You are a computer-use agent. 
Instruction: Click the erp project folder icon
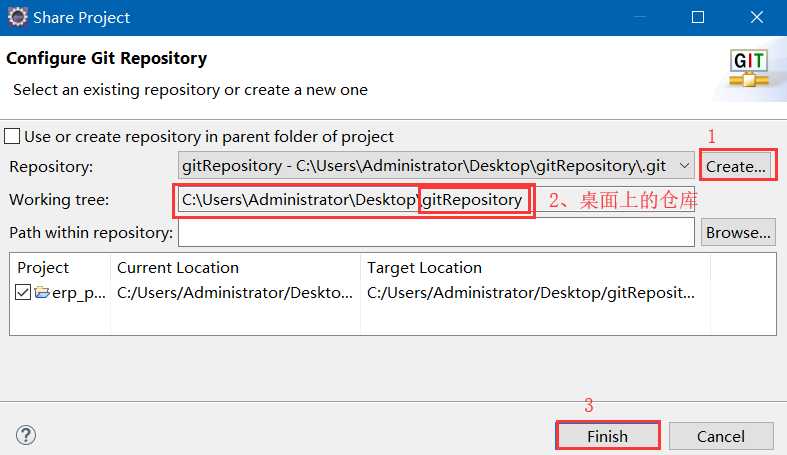click(42, 293)
